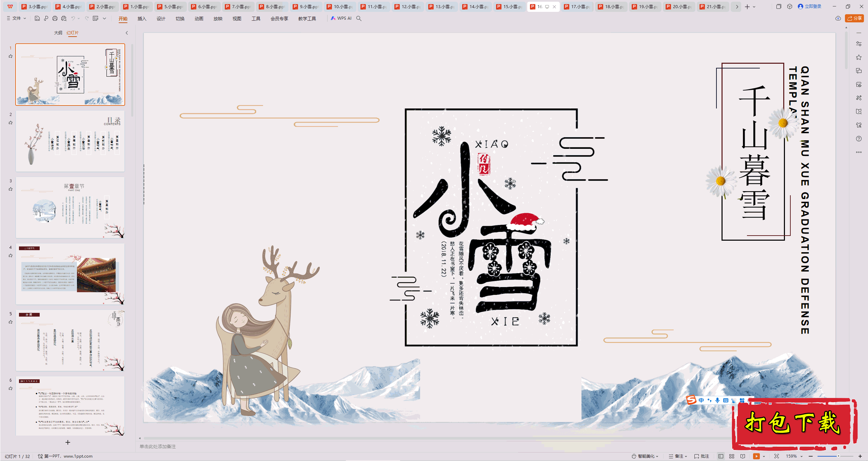The width and height of the screenshot is (868, 461).
Task: Click notes field 单击此处添加备注
Action: tap(158, 446)
